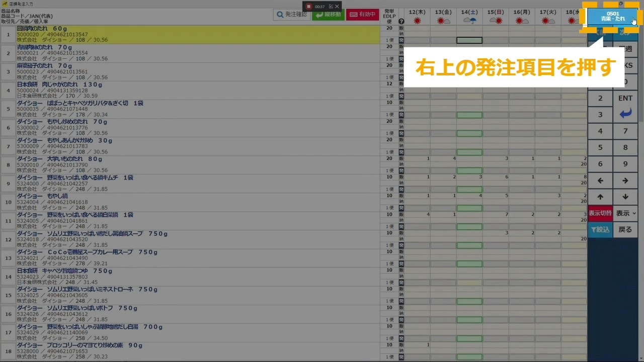644x362 pixels.
Task: Click the 発注確認 magnifier button
Action: tap(292, 15)
